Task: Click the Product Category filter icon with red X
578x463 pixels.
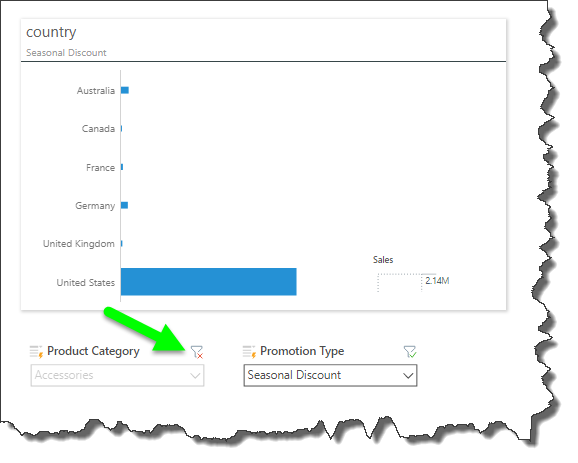Action: point(197,352)
